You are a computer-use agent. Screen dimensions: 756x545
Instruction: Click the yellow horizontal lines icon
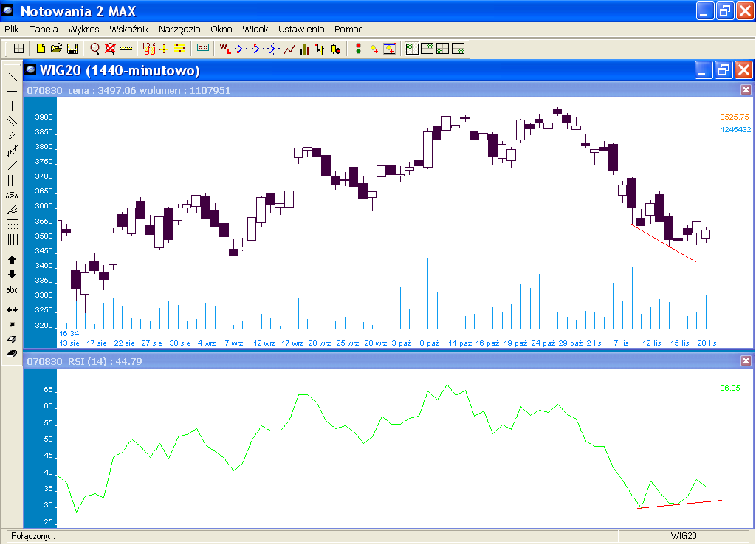click(x=180, y=48)
